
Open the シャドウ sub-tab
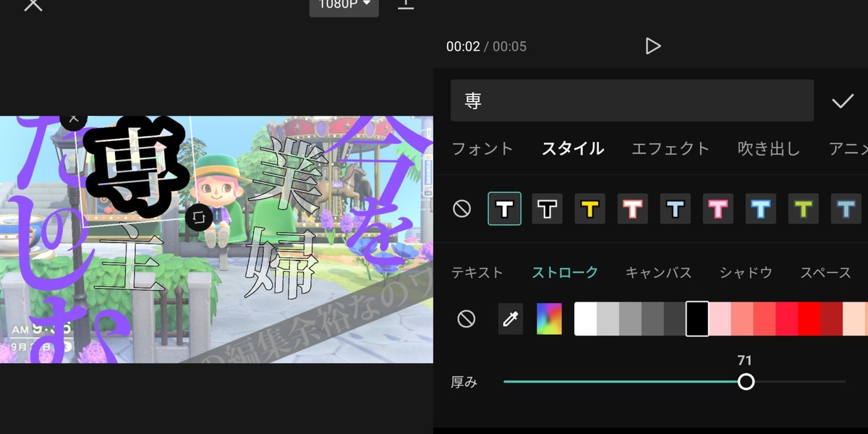[x=746, y=273]
